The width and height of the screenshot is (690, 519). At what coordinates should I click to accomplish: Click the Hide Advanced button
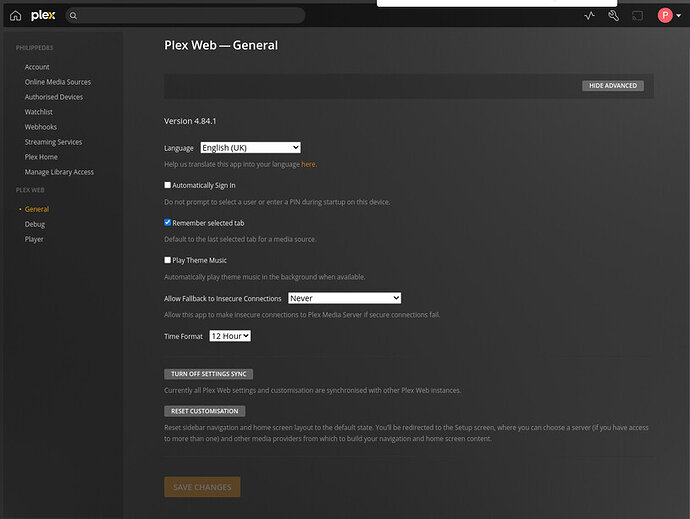coord(613,86)
